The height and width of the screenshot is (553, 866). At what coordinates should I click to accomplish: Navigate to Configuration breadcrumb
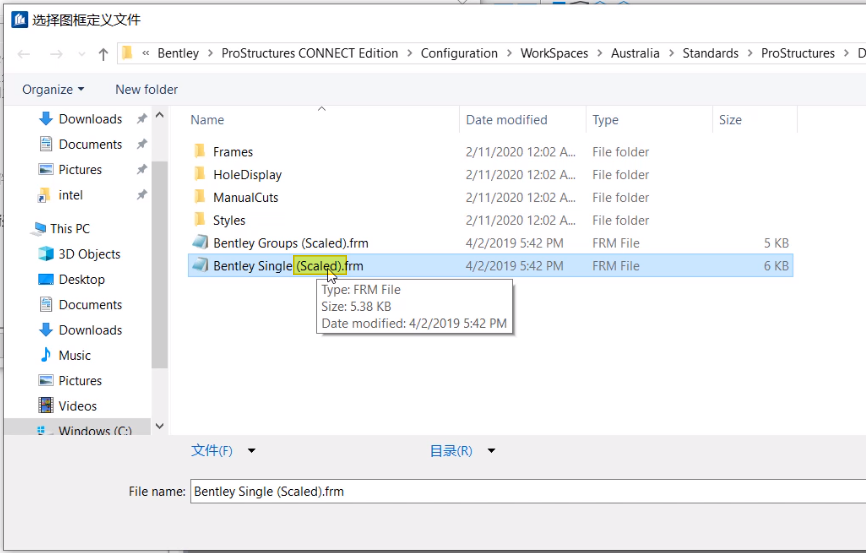coord(459,54)
